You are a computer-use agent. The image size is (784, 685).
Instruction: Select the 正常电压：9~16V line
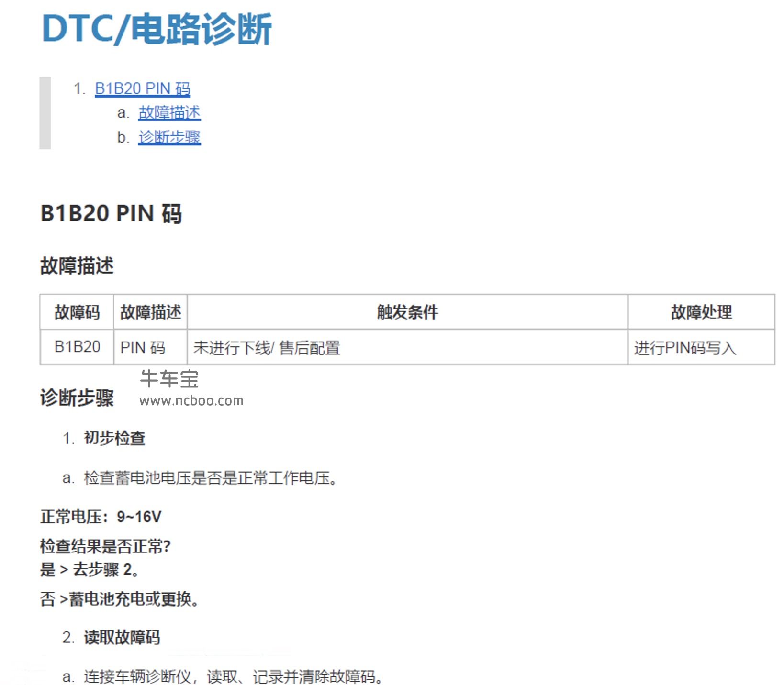coord(101,517)
